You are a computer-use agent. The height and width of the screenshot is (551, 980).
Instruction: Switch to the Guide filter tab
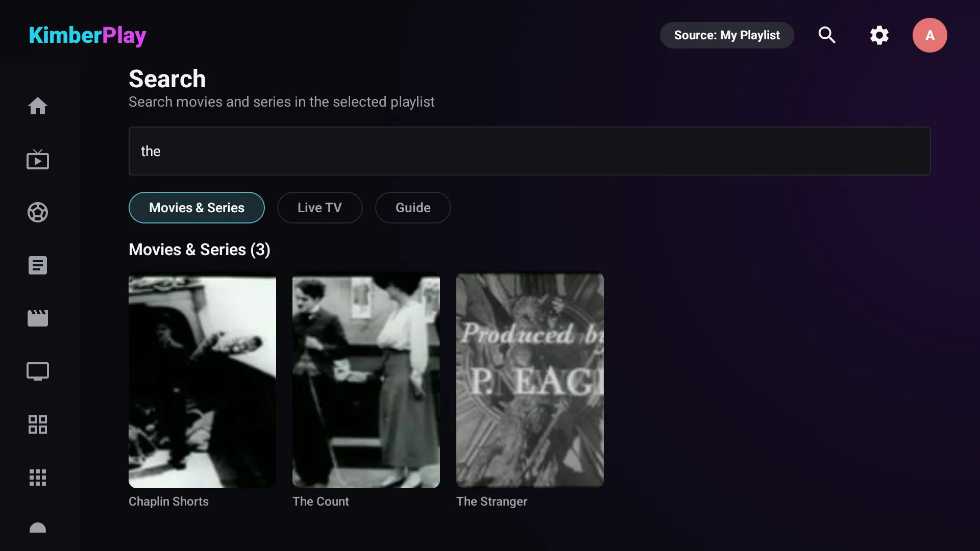coord(413,208)
